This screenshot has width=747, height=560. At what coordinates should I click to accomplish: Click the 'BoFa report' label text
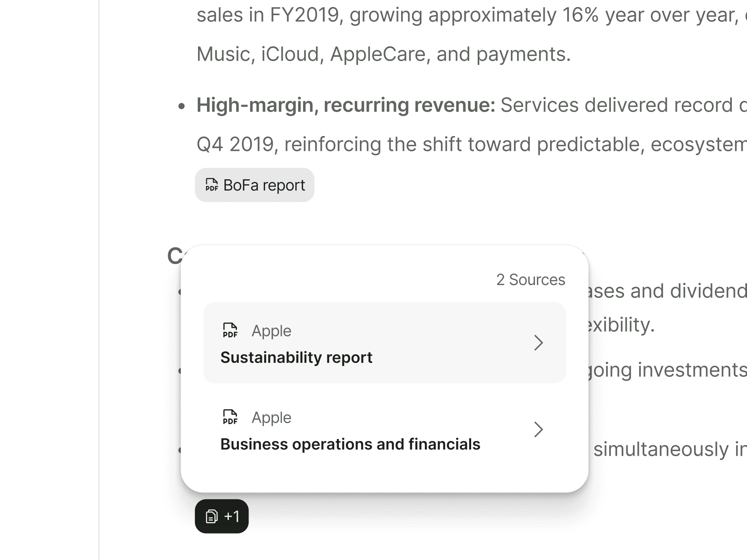[x=264, y=185]
